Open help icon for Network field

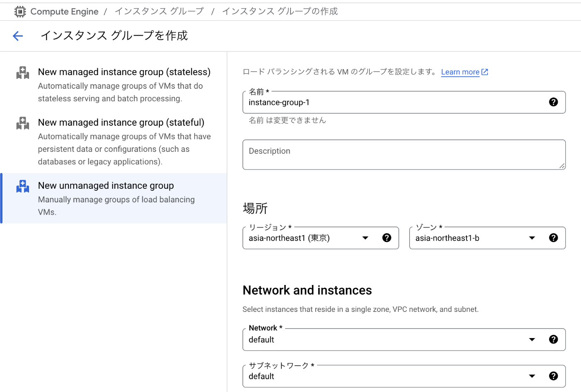pos(553,339)
